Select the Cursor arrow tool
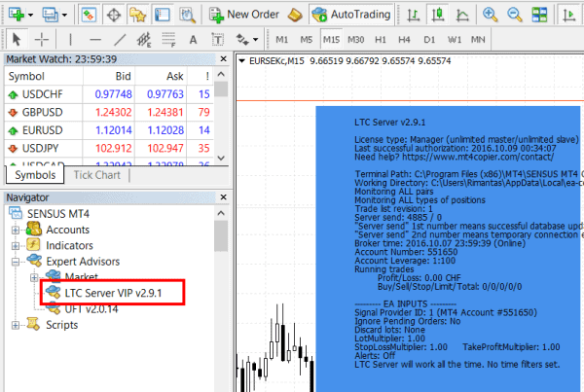The image size is (584, 392). (x=17, y=39)
